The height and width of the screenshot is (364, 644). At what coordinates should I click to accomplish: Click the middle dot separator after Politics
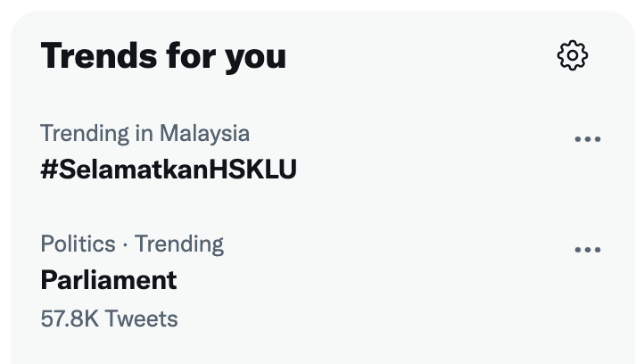pyautogui.click(x=125, y=244)
